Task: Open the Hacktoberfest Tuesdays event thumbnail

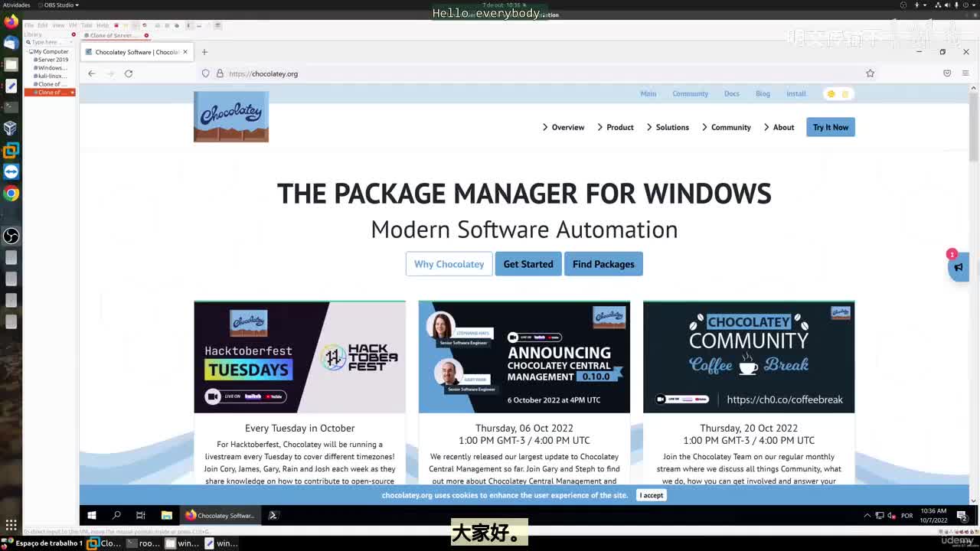Action: [300, 357]
